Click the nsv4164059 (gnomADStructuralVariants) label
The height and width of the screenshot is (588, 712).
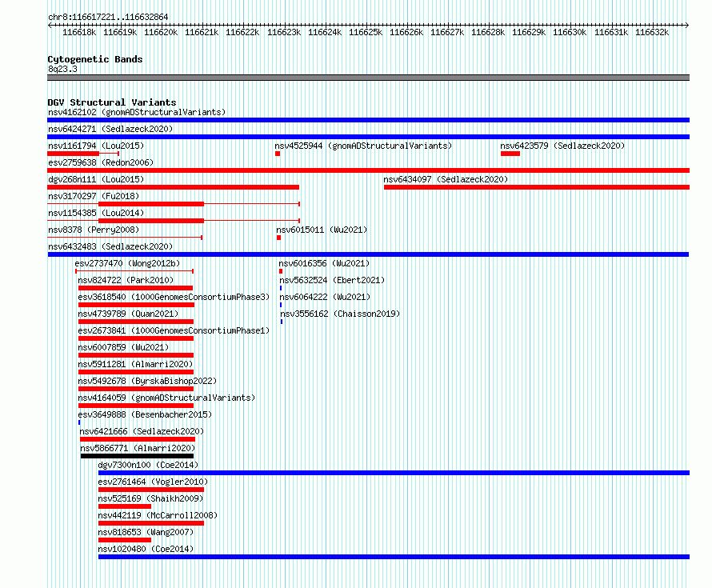[x=166, y=398]
